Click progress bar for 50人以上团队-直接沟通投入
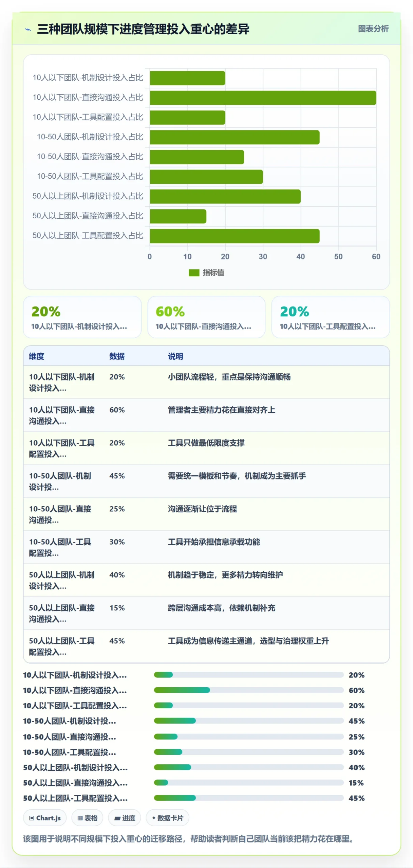 tap(249, 783)
